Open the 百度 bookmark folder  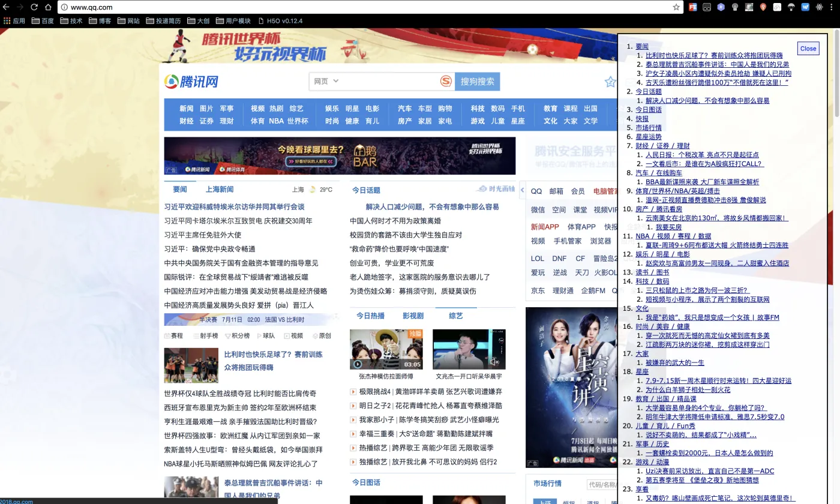tap(42, 20)
